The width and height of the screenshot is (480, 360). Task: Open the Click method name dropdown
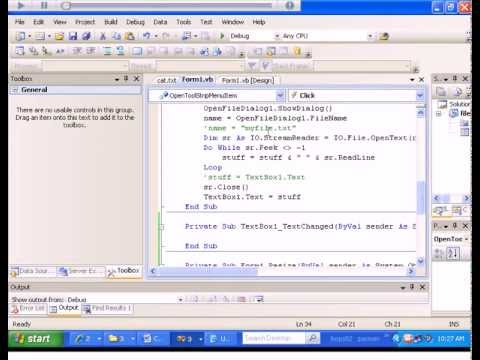point(420,96)
